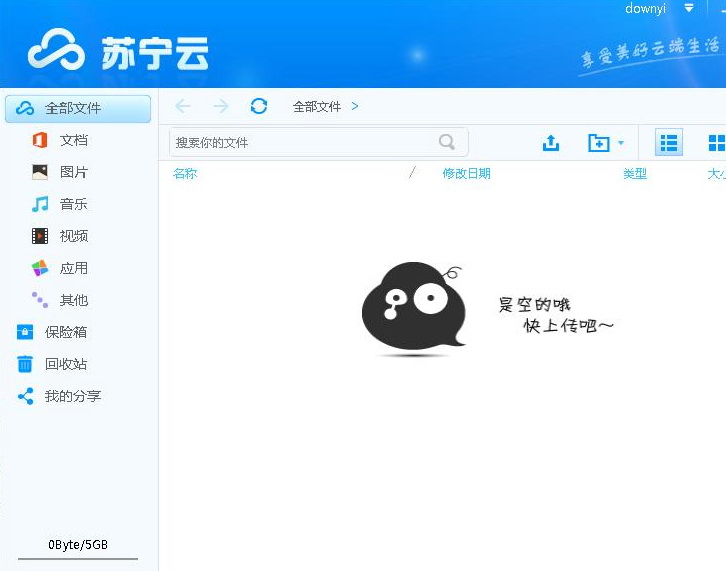Open the downyi account dropdown menu
Screen dimensions: 726x571
(x=689, y=8)
